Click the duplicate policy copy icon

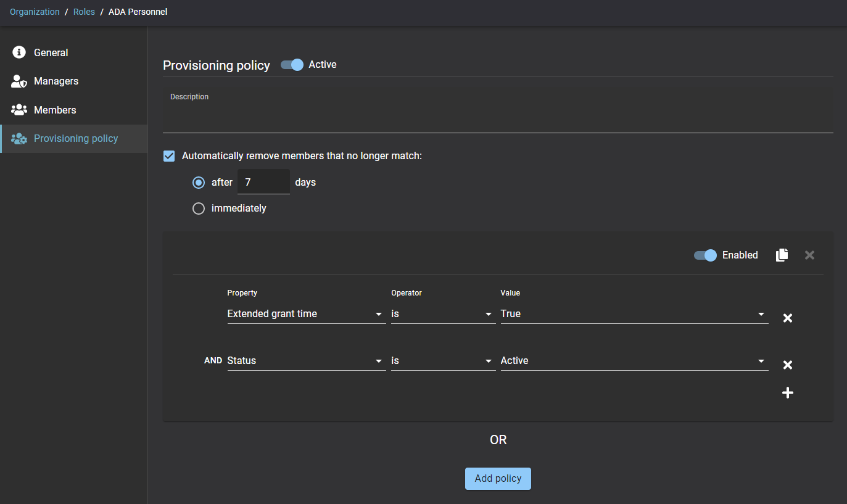782,255
